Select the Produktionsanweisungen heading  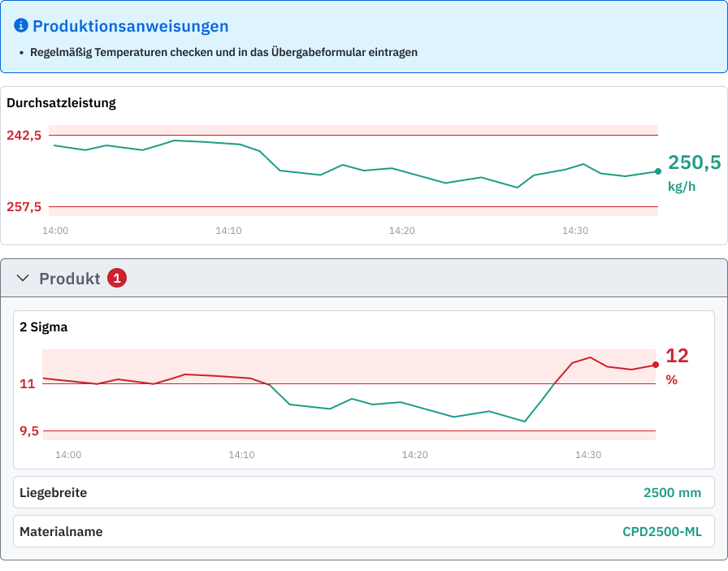point(130,26)
